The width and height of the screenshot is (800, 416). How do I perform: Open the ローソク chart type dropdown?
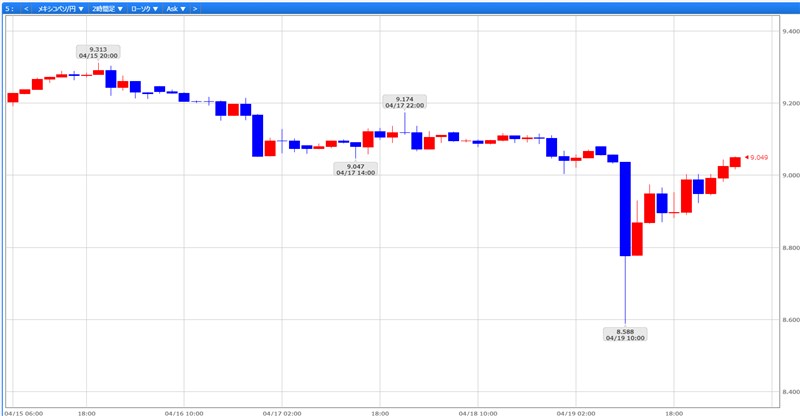point(145,8)
